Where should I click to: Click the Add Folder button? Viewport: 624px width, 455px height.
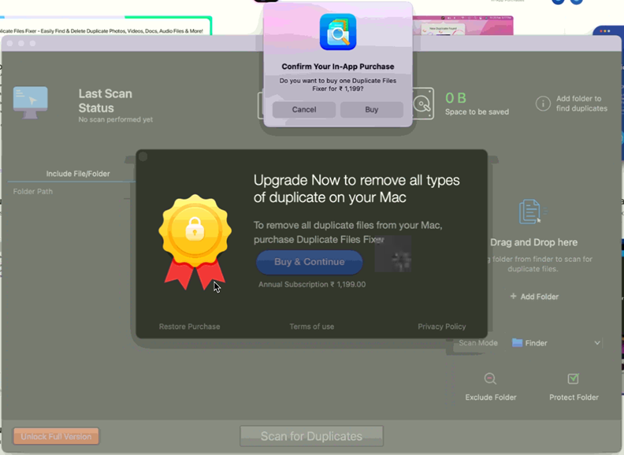[x=534, y=297]
